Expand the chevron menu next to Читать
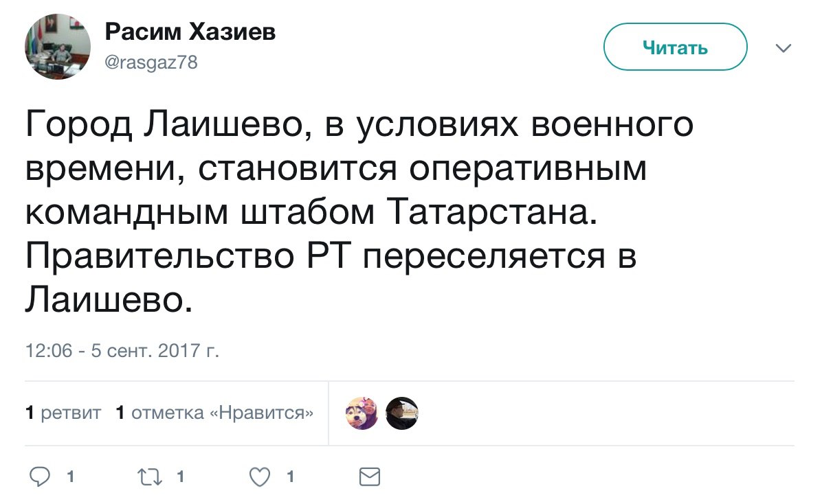Image resolution: width=833 pixels, height=504 pixels. 783,48
